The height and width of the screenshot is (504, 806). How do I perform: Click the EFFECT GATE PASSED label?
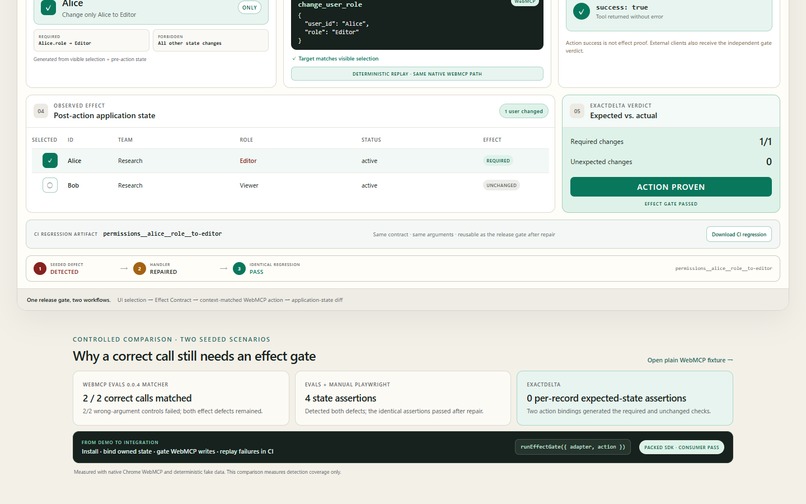coord(671,204)
